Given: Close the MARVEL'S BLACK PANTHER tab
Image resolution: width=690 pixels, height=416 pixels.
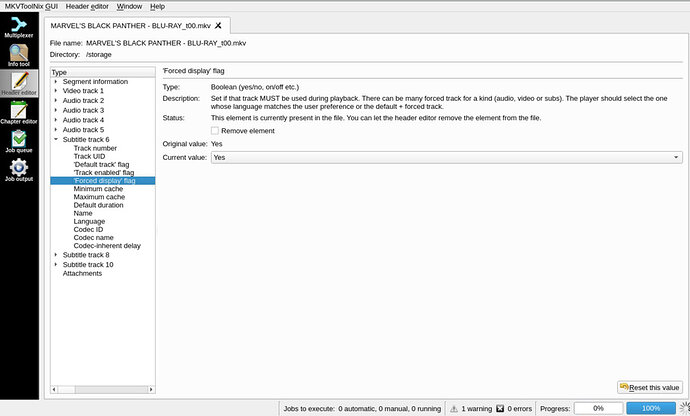Looking at the screenshot, I should click(x=218, y=26).
